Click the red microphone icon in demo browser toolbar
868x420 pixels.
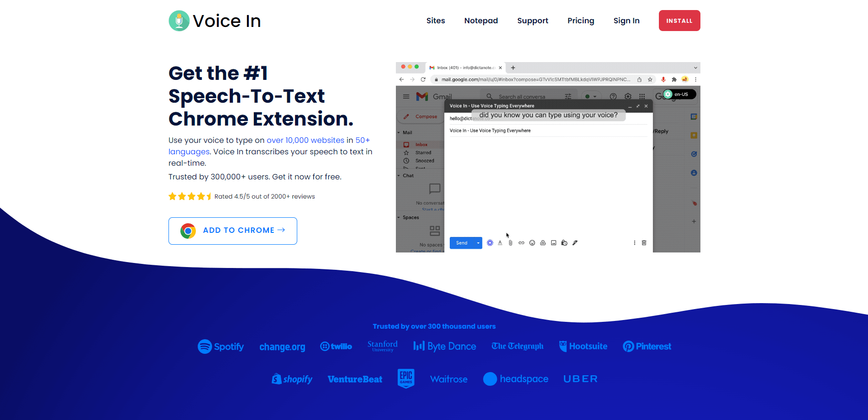[x=663, y=79]
